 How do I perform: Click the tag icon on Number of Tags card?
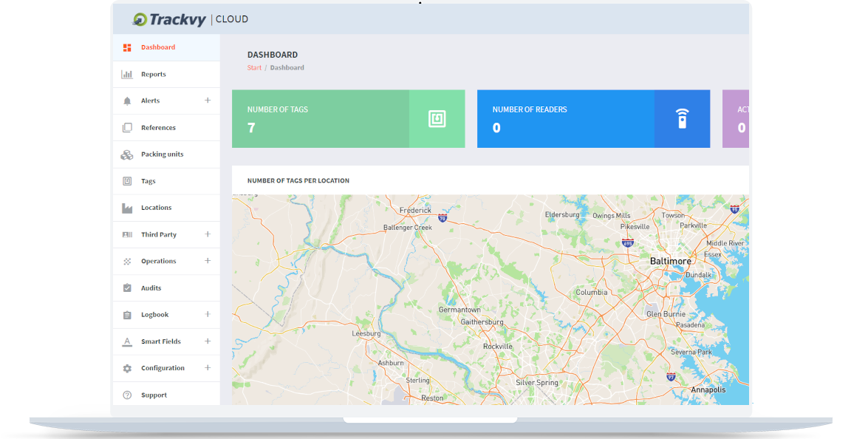click(x=437, y=118)
